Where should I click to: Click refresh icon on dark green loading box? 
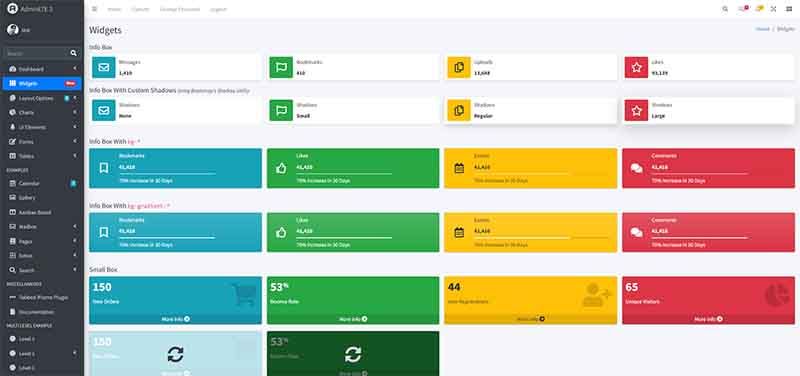(x=353, y=354)
